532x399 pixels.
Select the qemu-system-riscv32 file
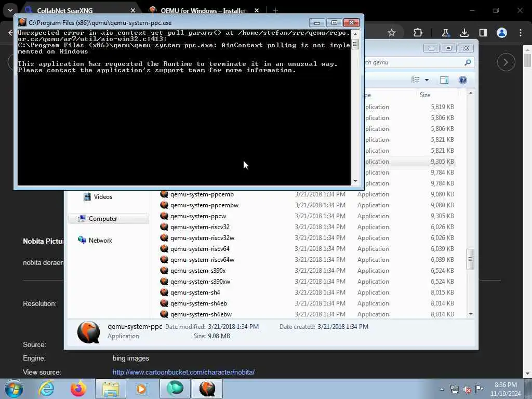point(200,227)
